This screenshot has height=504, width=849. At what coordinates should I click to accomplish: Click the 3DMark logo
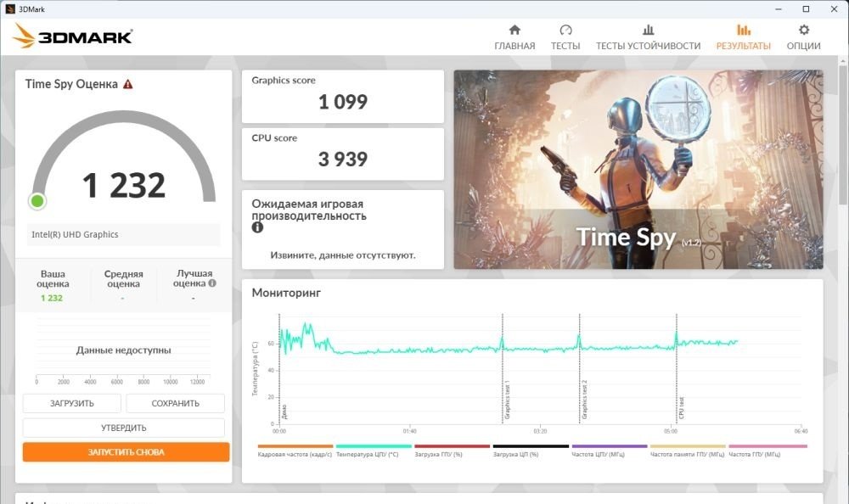(72, 36)
